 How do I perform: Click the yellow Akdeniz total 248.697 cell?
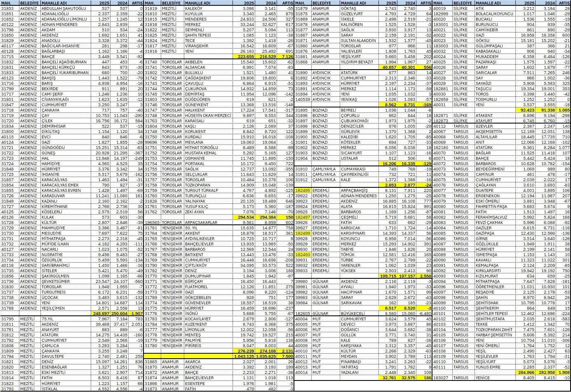(100, 313)
